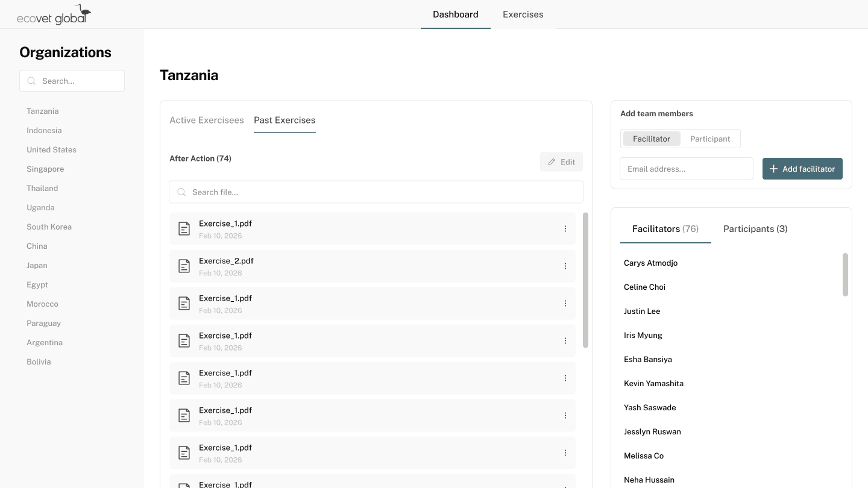Click the plus icon on Add facilitator
Viewport: 868px width, 488px height.
click(773, 169)
